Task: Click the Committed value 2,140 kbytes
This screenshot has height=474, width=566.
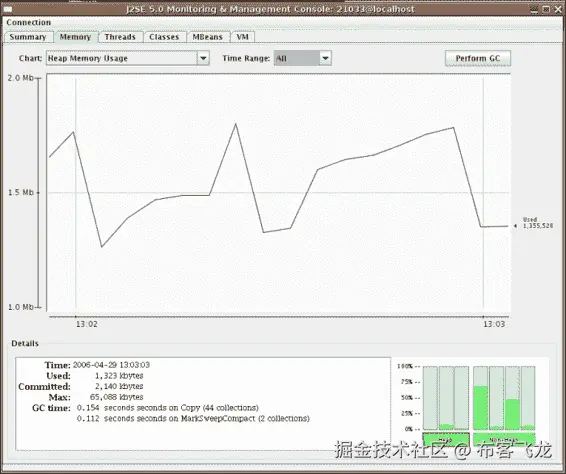Action: pyautogui.click(x=119, y=387)
